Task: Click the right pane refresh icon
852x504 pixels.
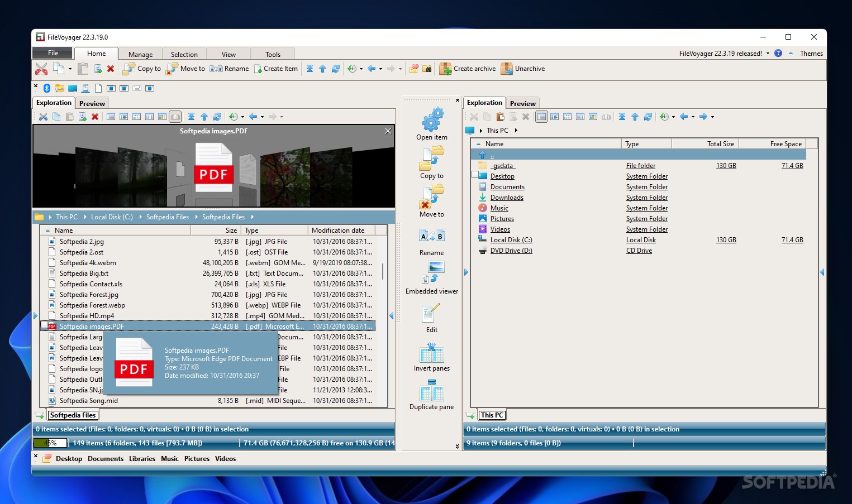Action: (648, 117)
